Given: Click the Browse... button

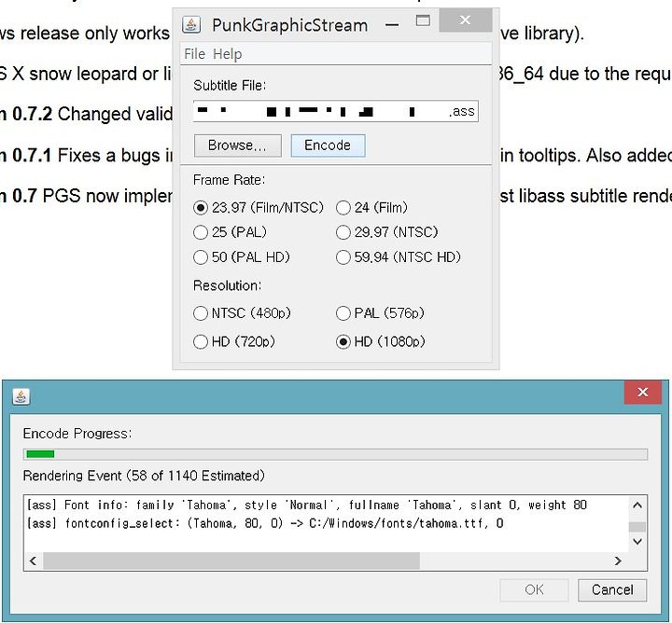Looking at the screenshot, I should 237,145.
